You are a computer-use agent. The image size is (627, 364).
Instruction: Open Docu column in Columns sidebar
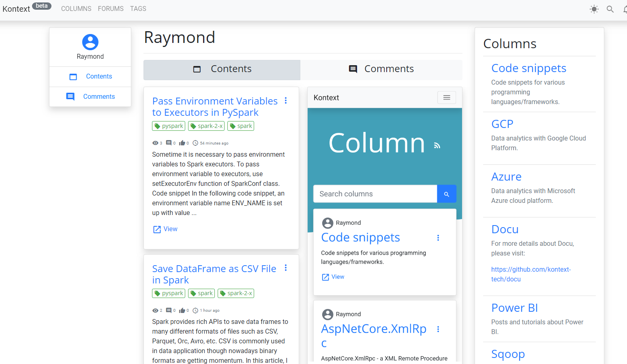tap(505, 229)
